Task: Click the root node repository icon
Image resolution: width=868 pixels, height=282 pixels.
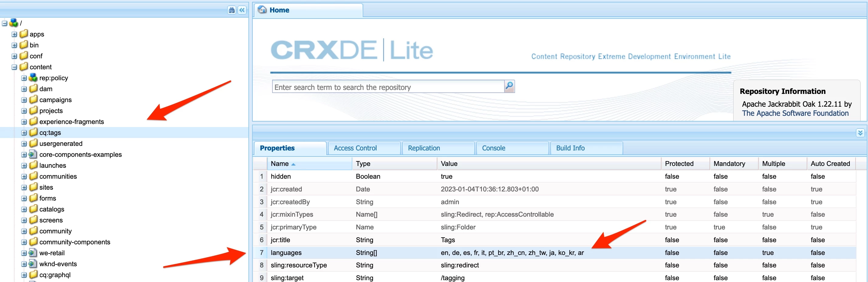Action: tap(13, 23)
